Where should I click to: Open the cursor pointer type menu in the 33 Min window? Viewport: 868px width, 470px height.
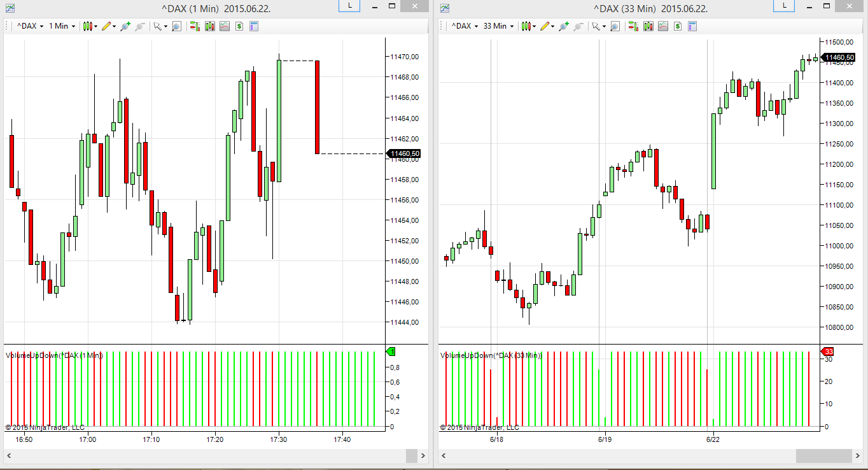598,26
